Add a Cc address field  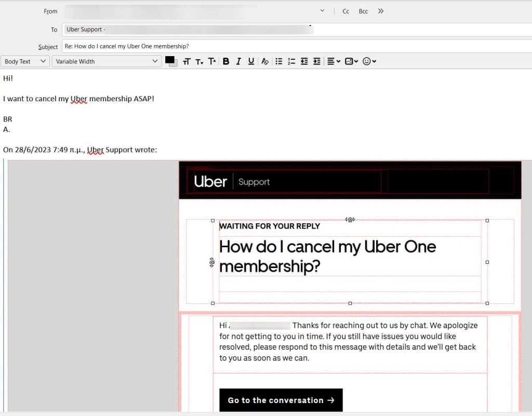point(345,11)
